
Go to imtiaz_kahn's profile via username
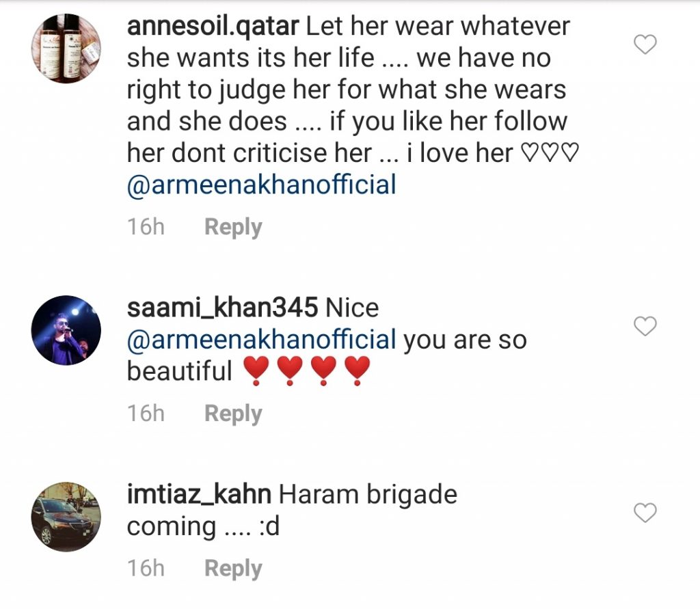click(200, 494)
